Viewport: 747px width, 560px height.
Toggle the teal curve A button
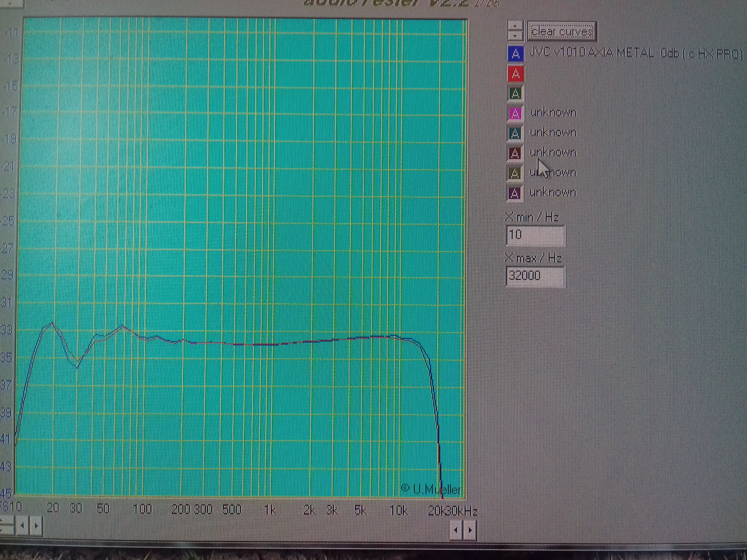coord(515,133)
